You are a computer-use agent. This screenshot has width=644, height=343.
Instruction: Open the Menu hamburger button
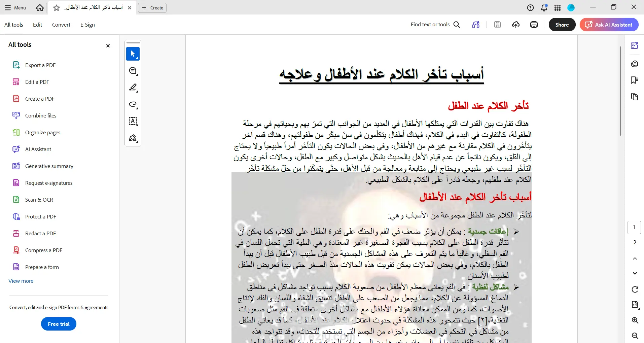point(15,8)
